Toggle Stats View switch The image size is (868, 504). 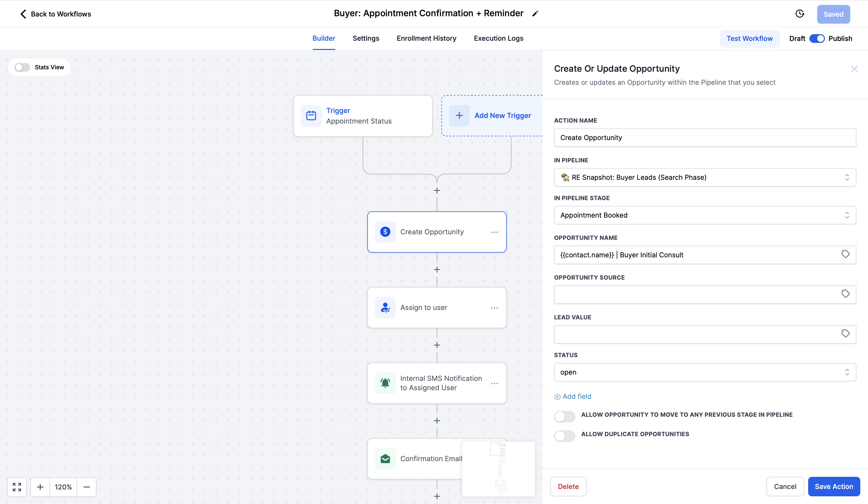22,67
